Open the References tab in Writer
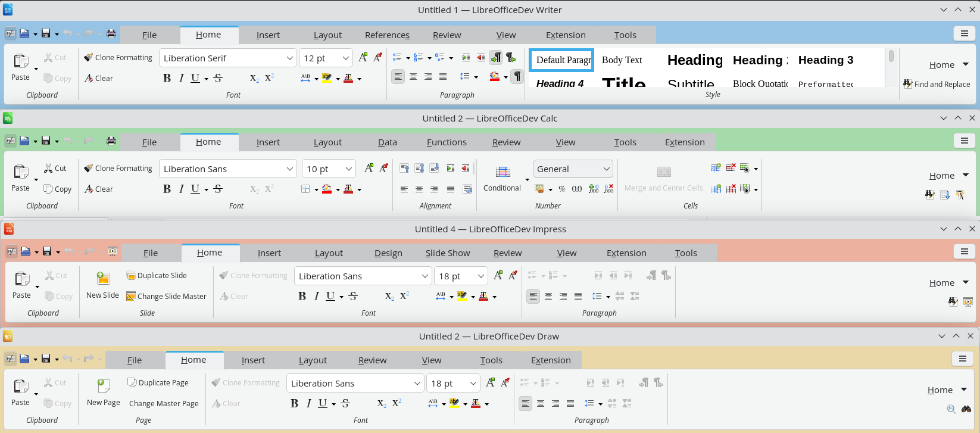The height and width of the screenshot is (433, 980). pyautogui.click(x=387, y=35)
